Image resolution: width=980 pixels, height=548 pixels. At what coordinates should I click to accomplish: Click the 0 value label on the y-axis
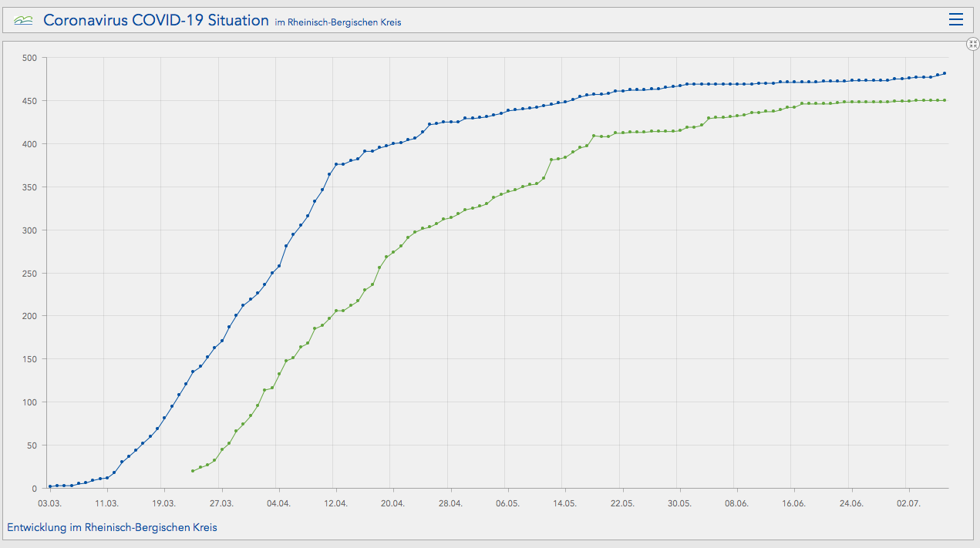tap(34, 489)
